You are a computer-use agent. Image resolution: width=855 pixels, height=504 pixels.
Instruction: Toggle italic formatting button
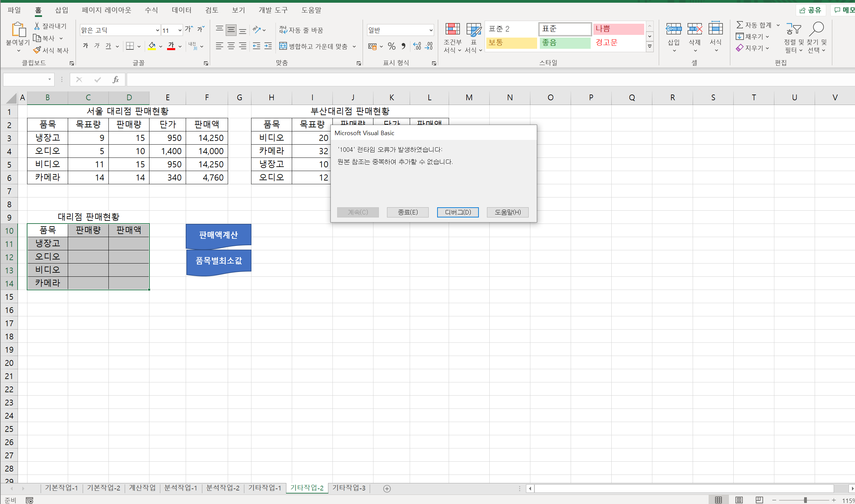click(97, 46)
